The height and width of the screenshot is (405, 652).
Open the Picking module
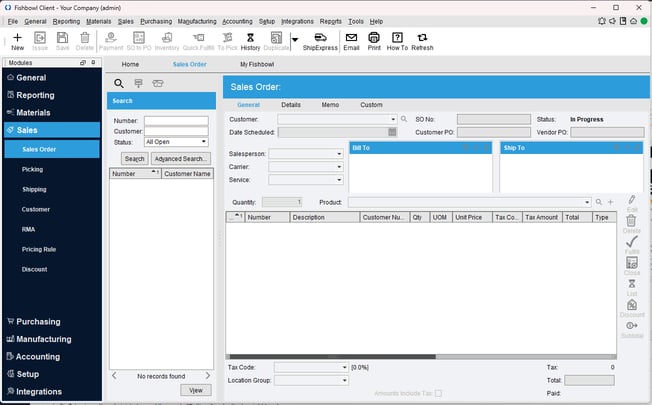coord(32,169)
